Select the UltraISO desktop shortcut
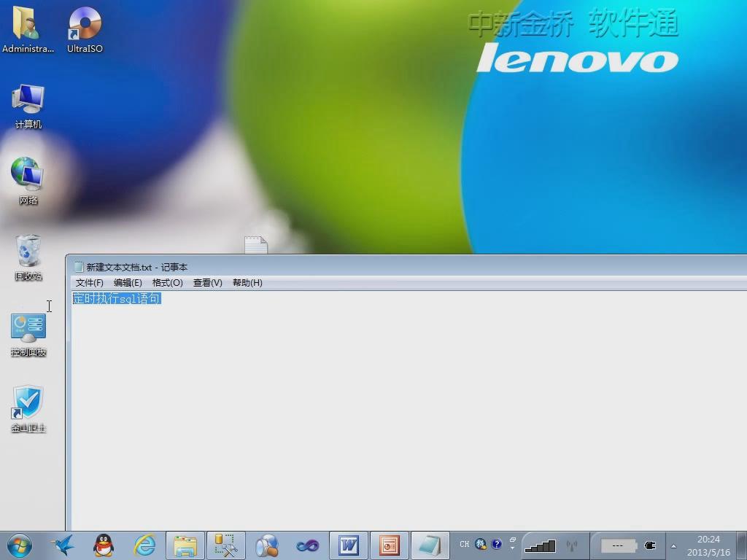The width and height of the screenshot is (747, 560). [85, 28]
